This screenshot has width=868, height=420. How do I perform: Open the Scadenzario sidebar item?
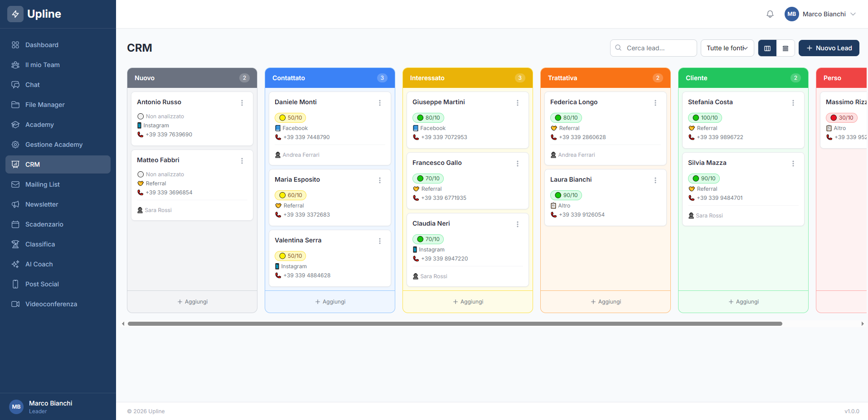coord(44,224)
